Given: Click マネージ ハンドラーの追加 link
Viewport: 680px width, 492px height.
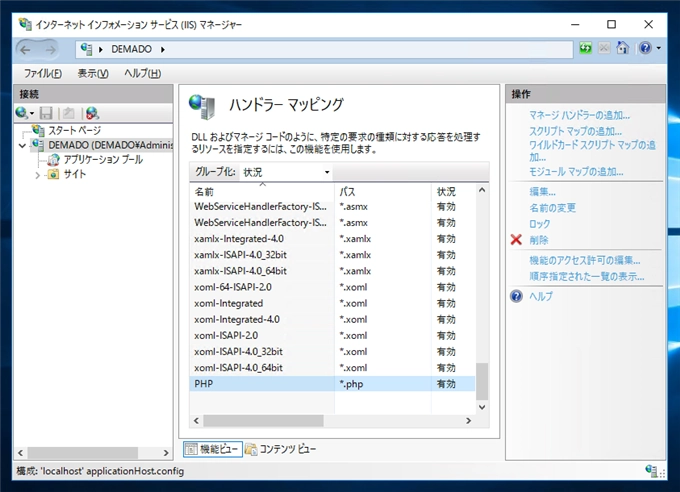Looking at the screenshot, I should tap(579, 115).
